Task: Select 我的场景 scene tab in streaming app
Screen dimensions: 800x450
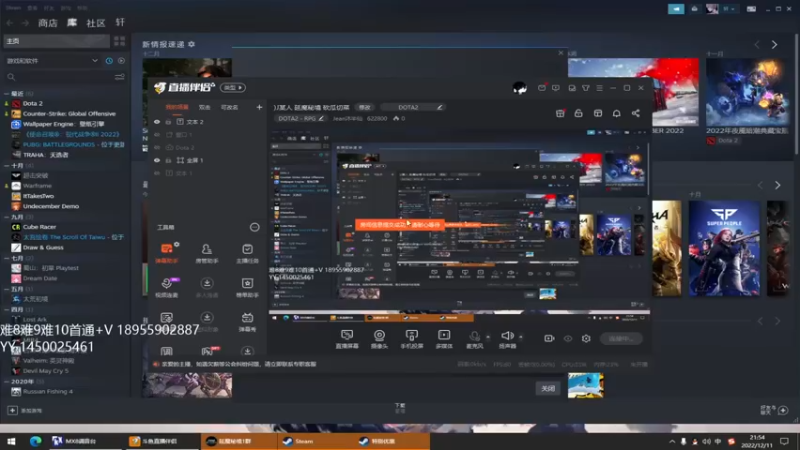Action: pyautogui.click(x=177, y=107)
